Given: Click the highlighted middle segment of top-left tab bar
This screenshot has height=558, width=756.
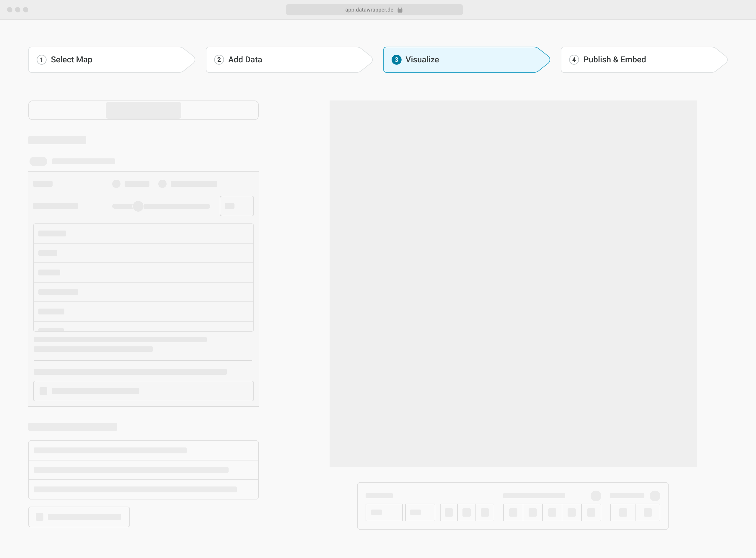Looking at the screenshot, I should 144,110.
